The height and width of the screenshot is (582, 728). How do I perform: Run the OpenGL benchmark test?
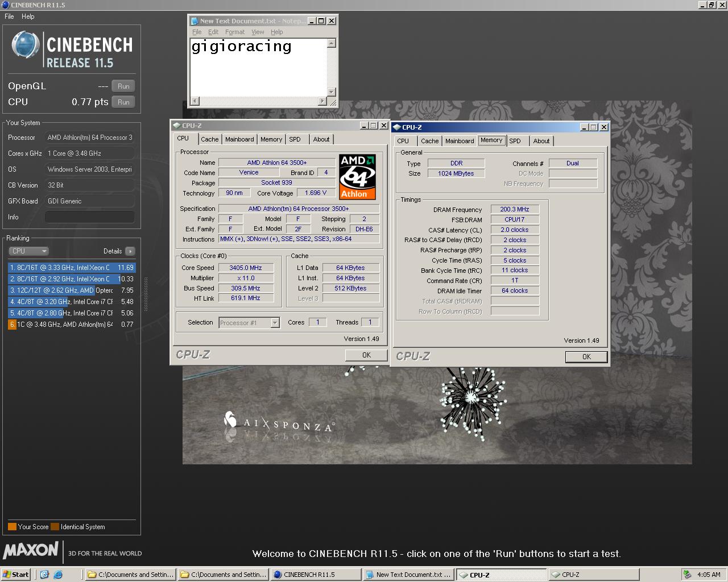click(123, 86)
